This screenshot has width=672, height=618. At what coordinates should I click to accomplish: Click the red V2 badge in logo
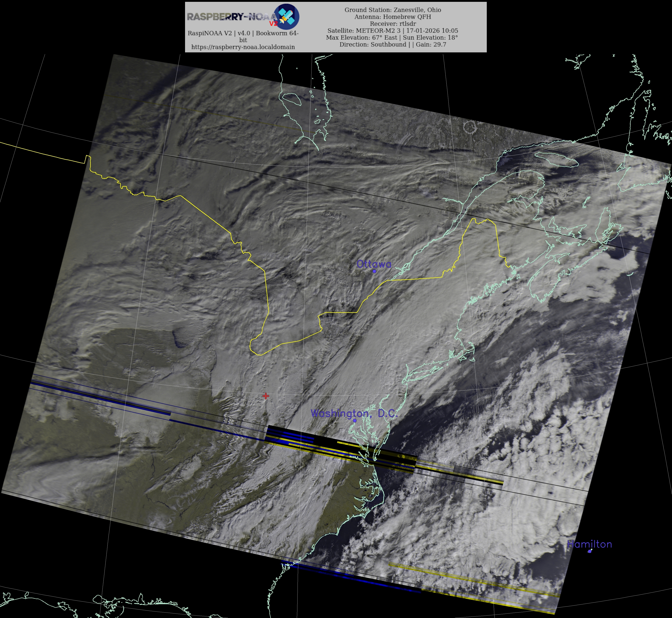[273, 23]
